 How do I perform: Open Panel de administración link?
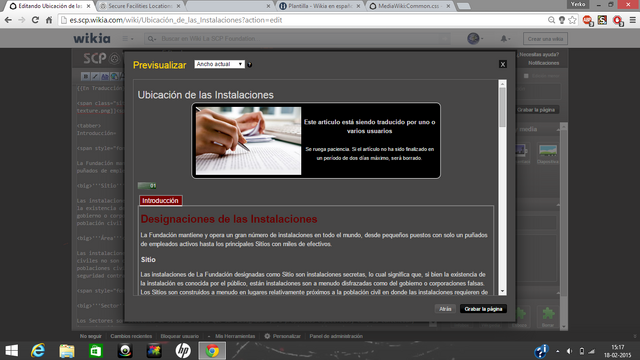(x=336, y=336)
